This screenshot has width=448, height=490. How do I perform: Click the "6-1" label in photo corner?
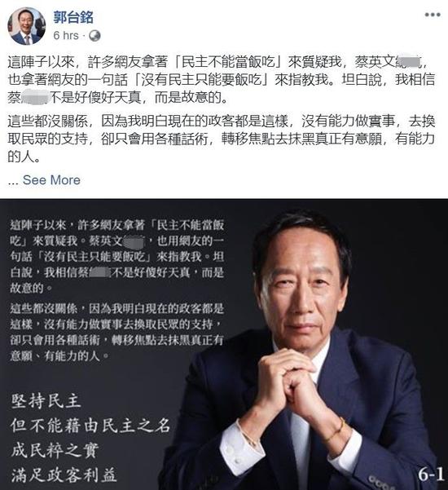point(431,475)
